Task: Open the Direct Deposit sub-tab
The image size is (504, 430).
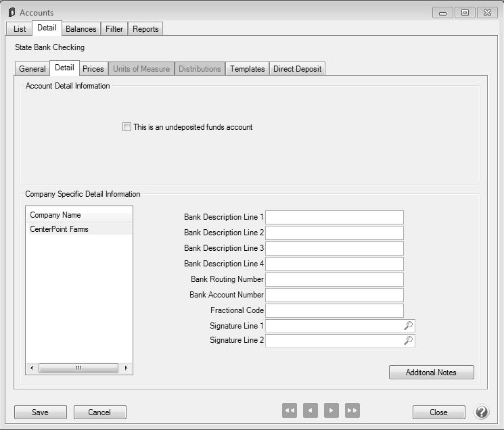Action: (x=297, y=69)
